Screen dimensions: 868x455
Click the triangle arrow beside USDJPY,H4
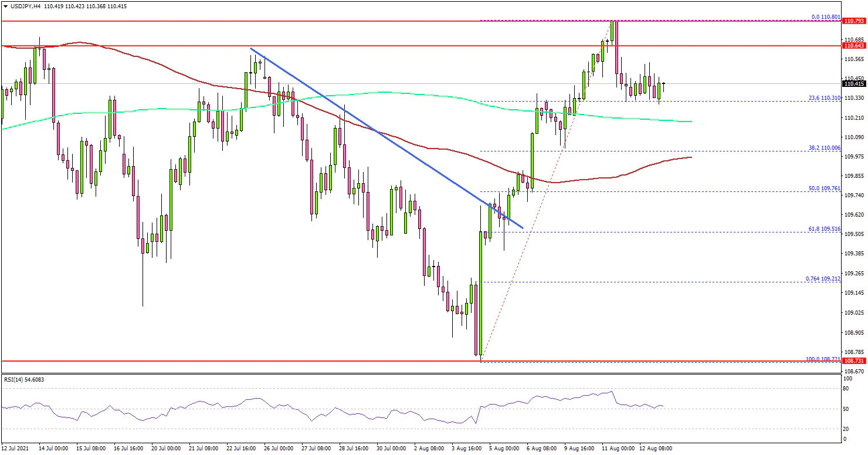[5, 6]
